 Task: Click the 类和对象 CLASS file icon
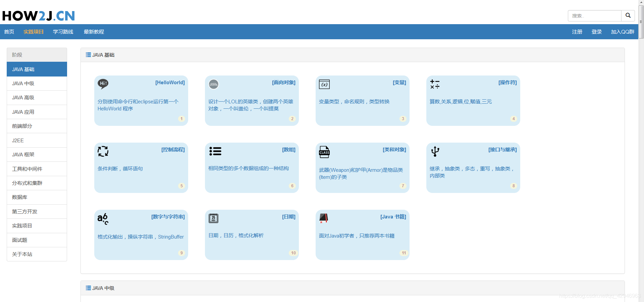pos(324,152)
